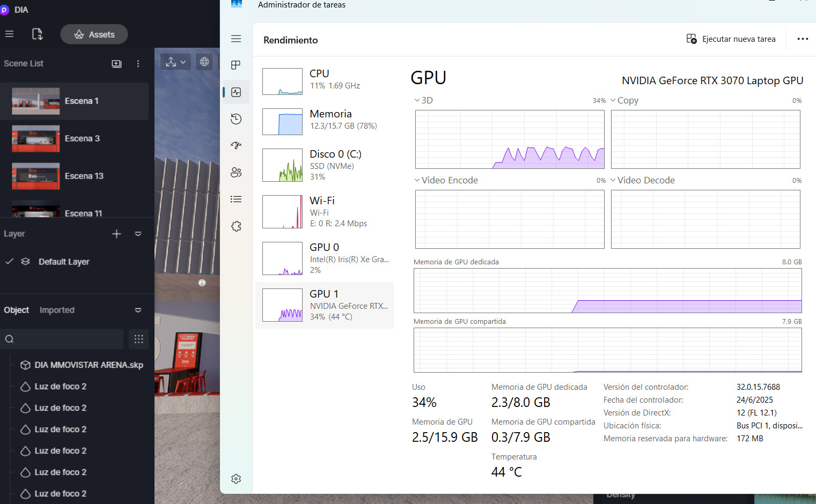Click the 2.3/8.0 GB dedicated memory value

pyautogui.click(x=520, y=402)
